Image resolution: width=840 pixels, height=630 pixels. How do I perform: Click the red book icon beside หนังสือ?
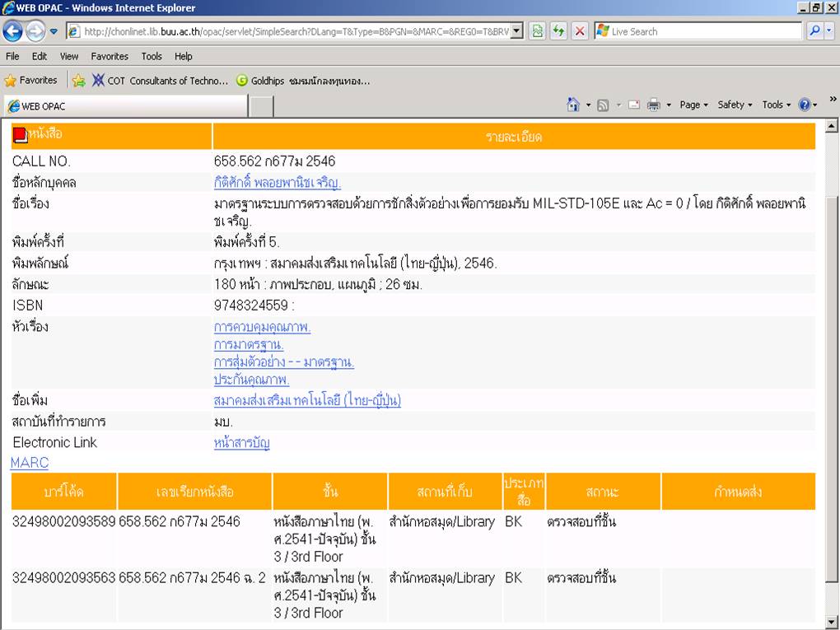coord(20,136)
